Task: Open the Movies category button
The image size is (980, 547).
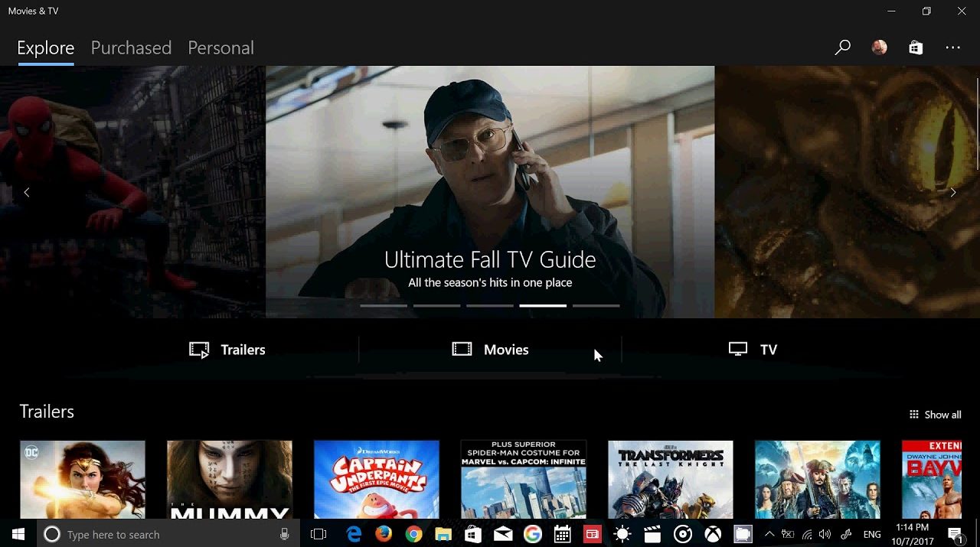Action: click(490, 350)
